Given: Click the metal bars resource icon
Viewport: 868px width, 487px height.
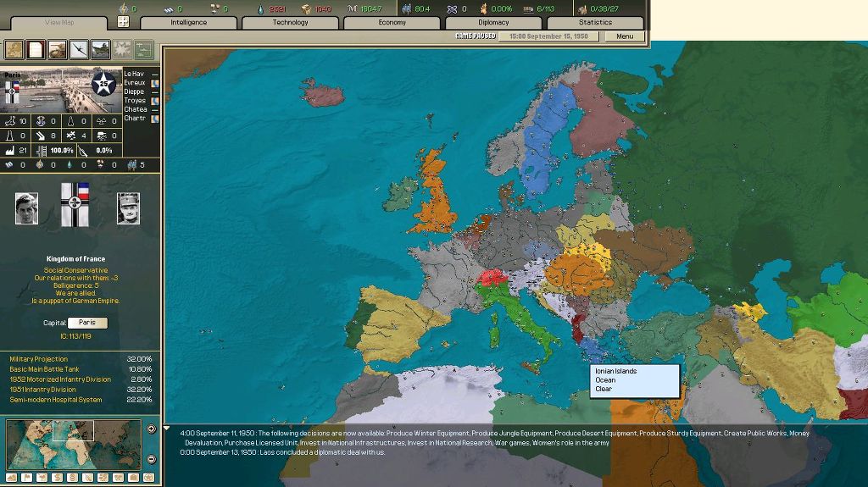Looking at the screenshot, I should tap(169, 8).
